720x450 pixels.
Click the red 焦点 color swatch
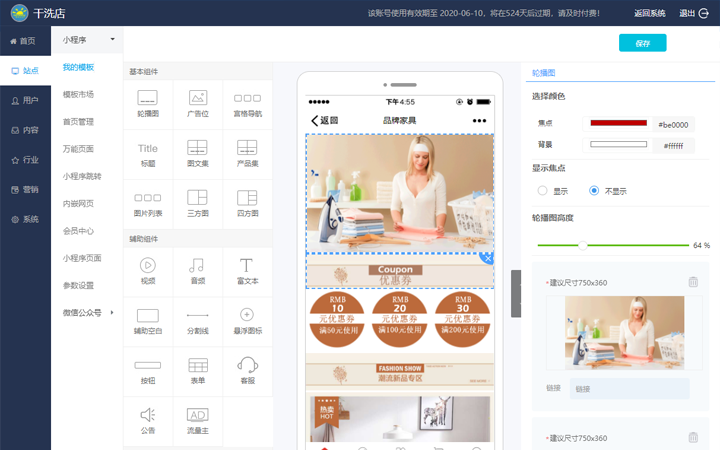coord(618,124)
